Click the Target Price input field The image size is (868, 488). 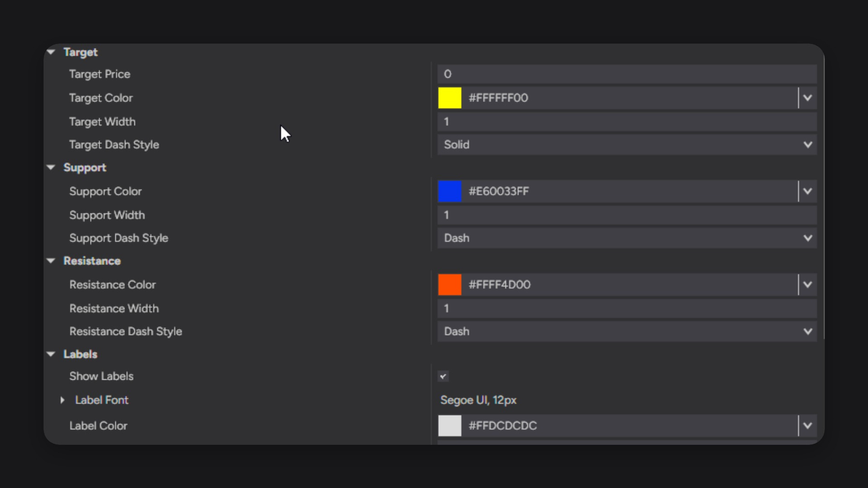[x=627, y=74]
